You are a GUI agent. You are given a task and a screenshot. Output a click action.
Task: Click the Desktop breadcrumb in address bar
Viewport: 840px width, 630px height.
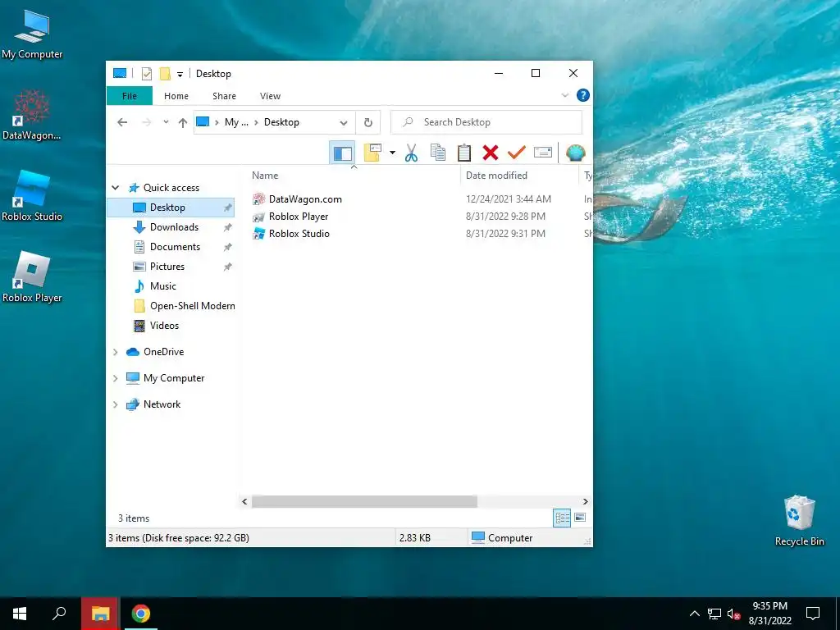pyautogui.click(x=281, y=122)
